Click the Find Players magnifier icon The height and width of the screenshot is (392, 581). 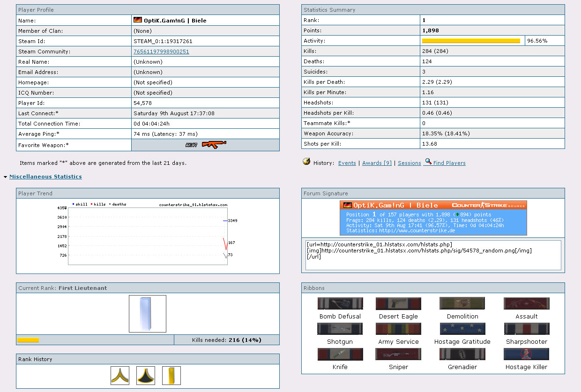(x=428, y=162)
